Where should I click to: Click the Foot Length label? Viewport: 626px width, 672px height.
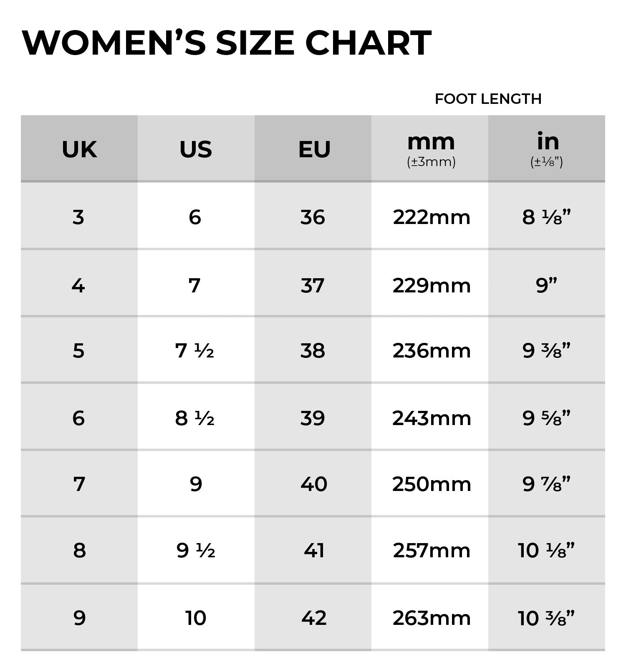click(x=488, y=99)
